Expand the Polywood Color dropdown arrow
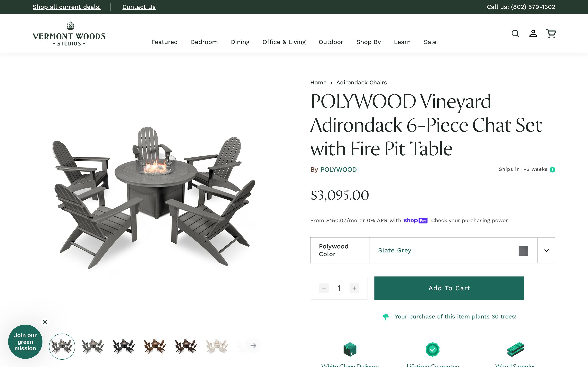 pos(546,251)
